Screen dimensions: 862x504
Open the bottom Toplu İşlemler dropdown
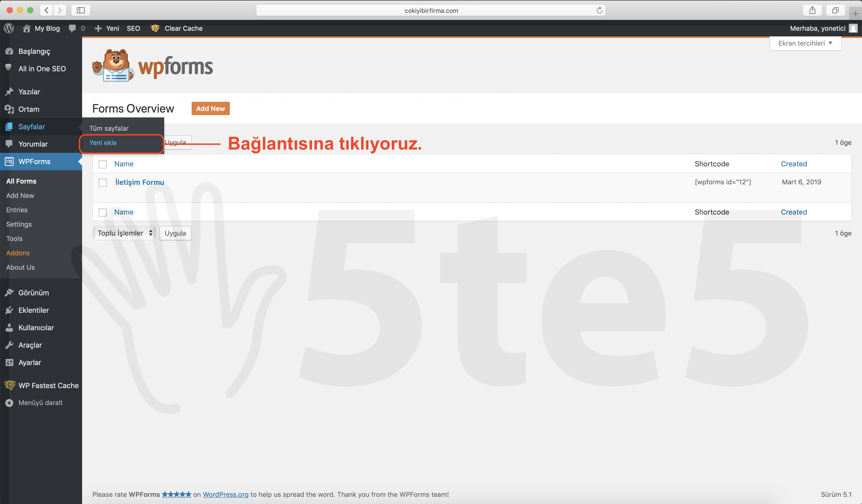pyautogui.click(x=124, y=233)
